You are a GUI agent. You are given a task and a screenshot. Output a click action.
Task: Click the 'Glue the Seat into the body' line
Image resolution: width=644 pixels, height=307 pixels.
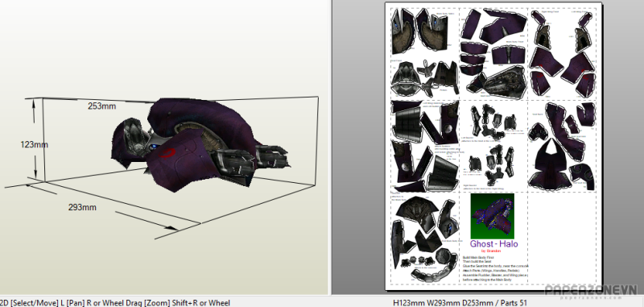pos(495,266)
